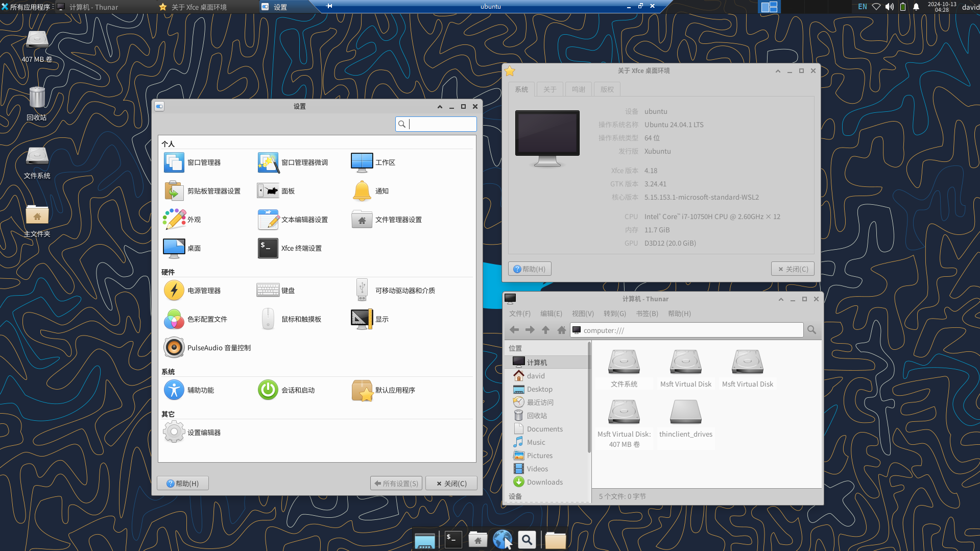Open Thunar 书签(B) menu
Viewport: 980px width, 551px height.
647,314
